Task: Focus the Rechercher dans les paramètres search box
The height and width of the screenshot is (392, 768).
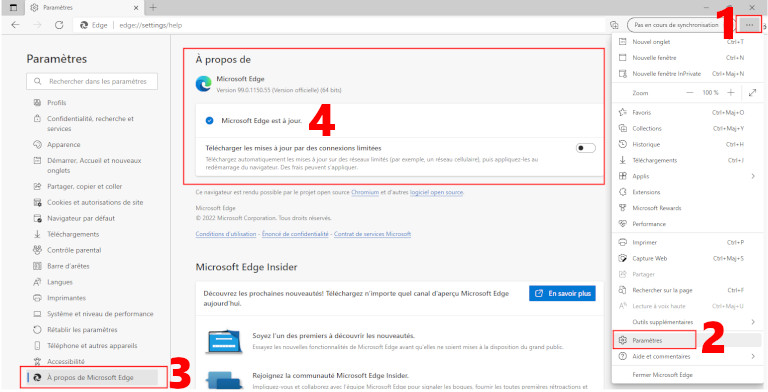Action: (92, 81)
